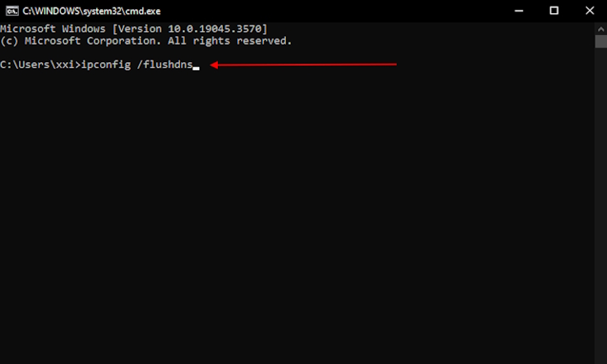This screenshot has width=607, height=364.
Task: Minimize the Command Prompt window
Action: pos(518,11)
